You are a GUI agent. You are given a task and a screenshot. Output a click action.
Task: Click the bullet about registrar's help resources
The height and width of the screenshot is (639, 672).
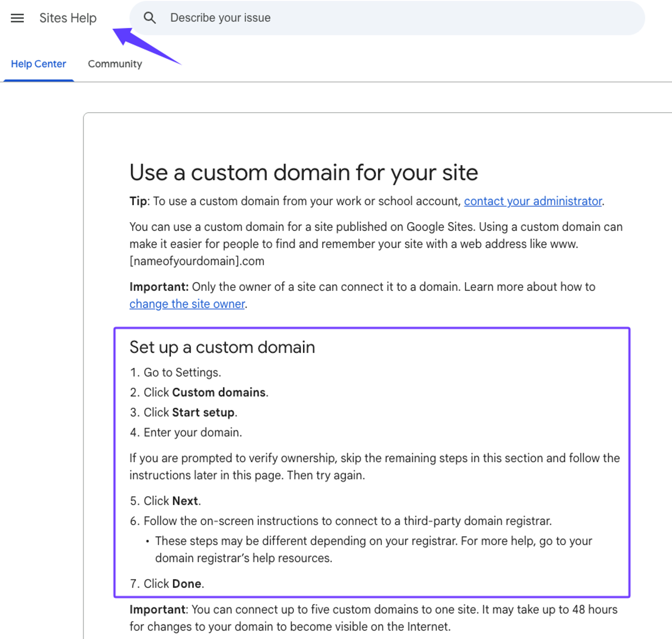373,549
